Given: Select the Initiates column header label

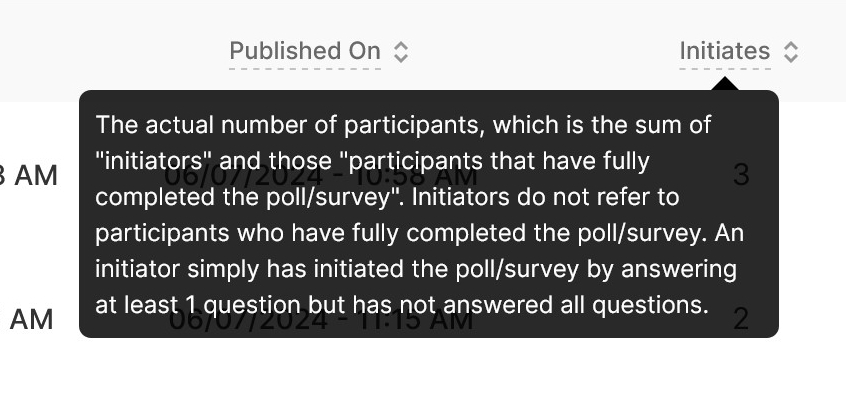Looking at the screenshot, I should click(x=724, y=51).
